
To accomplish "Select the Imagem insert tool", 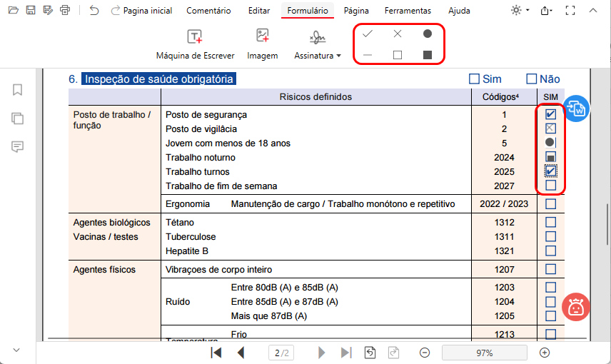I will pyautogui.click(x=262, y=44).
